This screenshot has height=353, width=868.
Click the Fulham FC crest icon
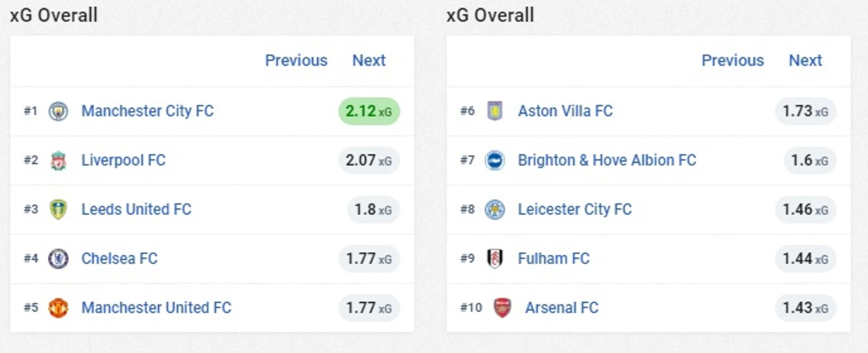pyautogui.click(x=495, y=259)
